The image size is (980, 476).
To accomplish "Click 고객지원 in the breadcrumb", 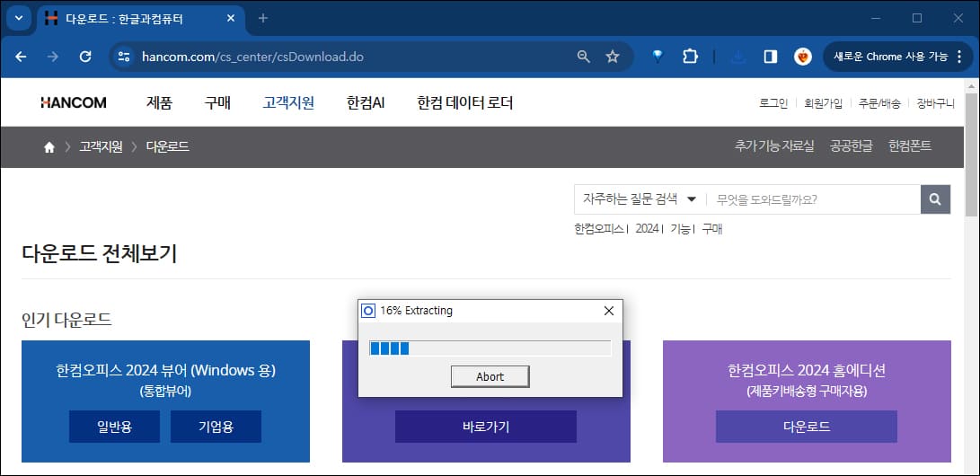I will pos(101,147).
